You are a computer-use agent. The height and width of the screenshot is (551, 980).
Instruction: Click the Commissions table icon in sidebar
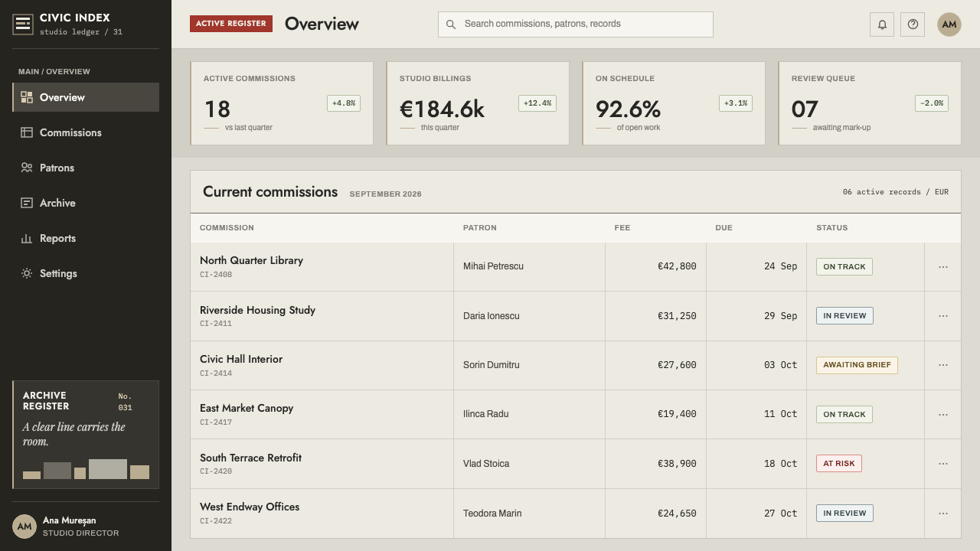pyautogui.click(x=27, y=132)
